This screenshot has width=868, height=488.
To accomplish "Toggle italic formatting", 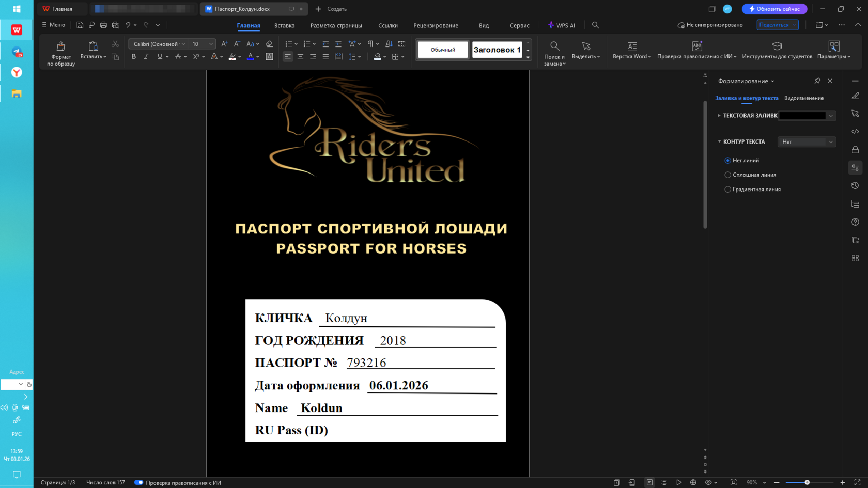I will 146,57.
